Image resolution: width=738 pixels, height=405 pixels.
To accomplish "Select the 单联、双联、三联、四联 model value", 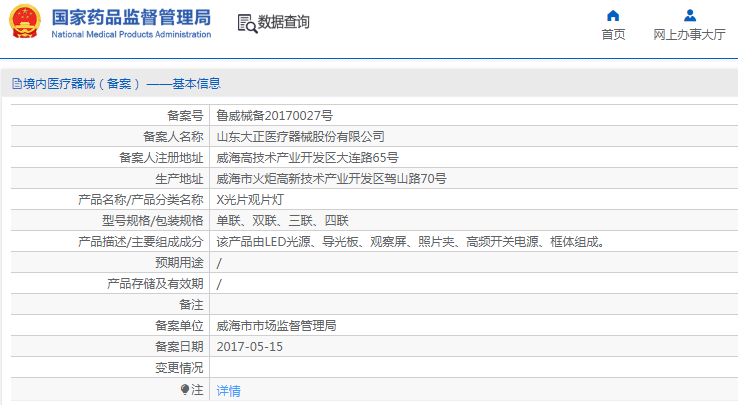I will tap(283, 221).
